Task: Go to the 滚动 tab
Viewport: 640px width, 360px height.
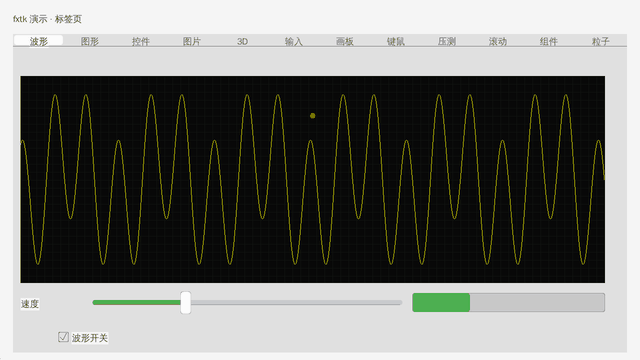Action: pos(498,41)
